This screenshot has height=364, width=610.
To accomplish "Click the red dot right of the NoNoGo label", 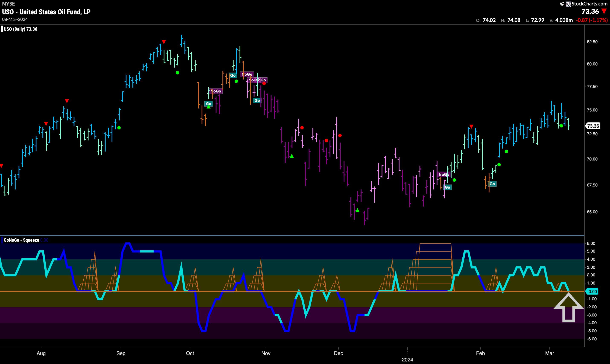I will [x=264, y=84].
